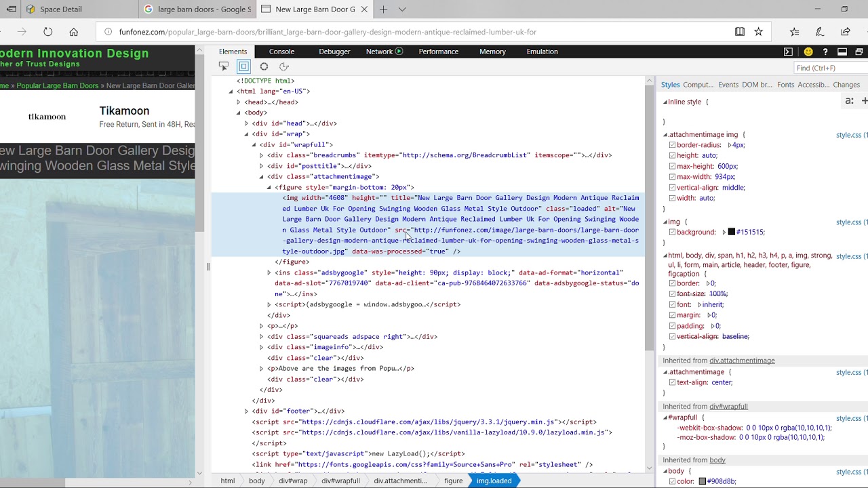The height and width of the screenshot is (488, 868).
Task: Switch to the Memory tab
Action: pyautogui.click(x=492, y=52)
